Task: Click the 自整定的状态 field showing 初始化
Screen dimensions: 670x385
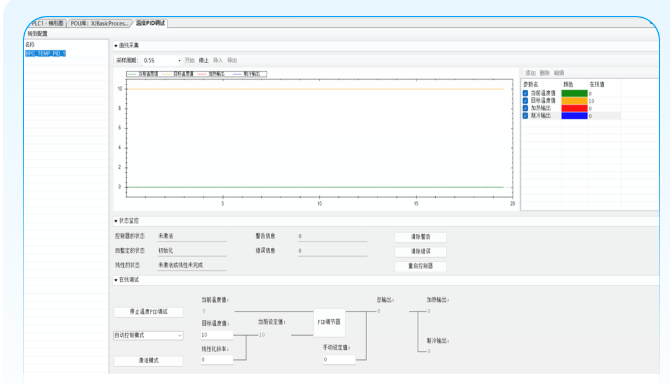Action: pos(192,251)
